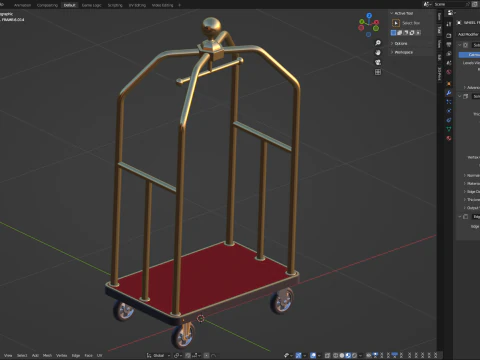
Task: Open the World properties red globe tab
Action: coord(449,72)
